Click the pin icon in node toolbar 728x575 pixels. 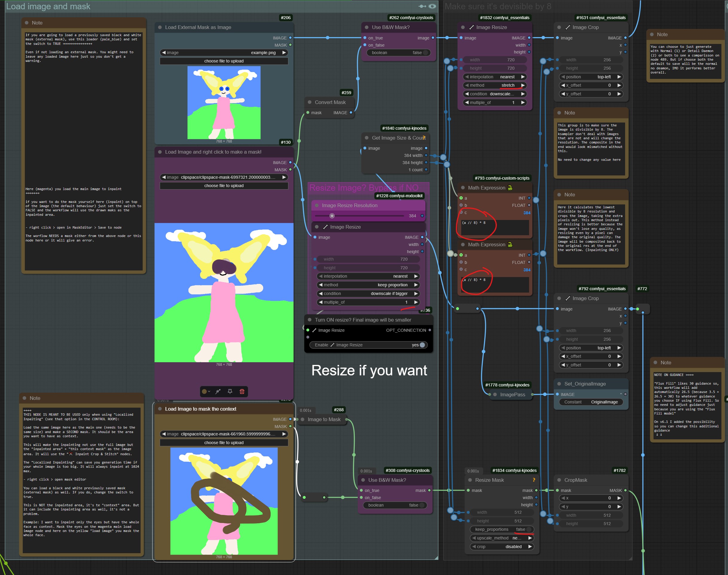click(230, 392)
